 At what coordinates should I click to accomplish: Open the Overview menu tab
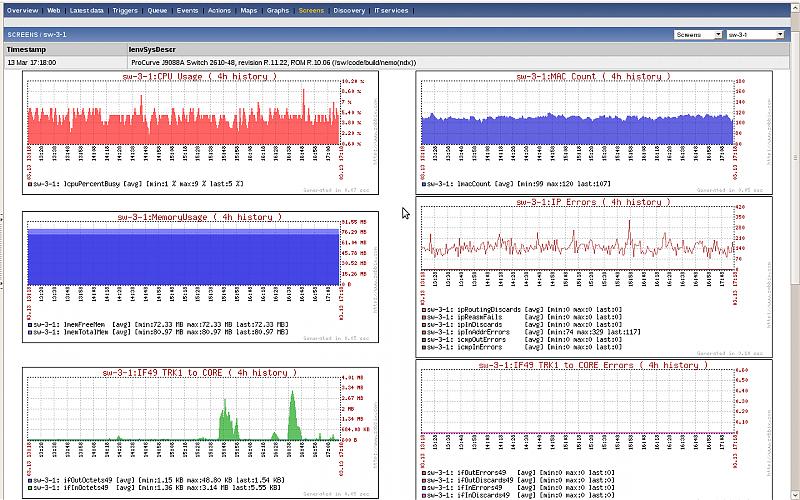click(x=22, y=9)
